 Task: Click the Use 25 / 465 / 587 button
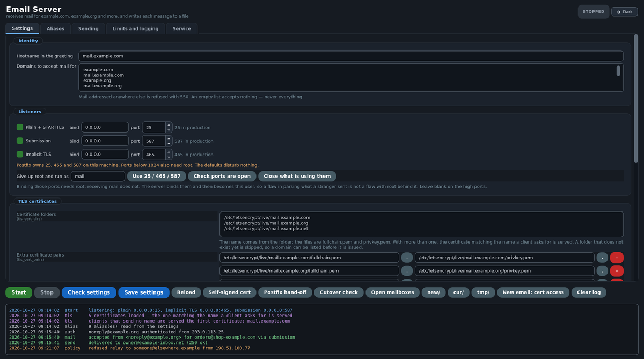157,176
